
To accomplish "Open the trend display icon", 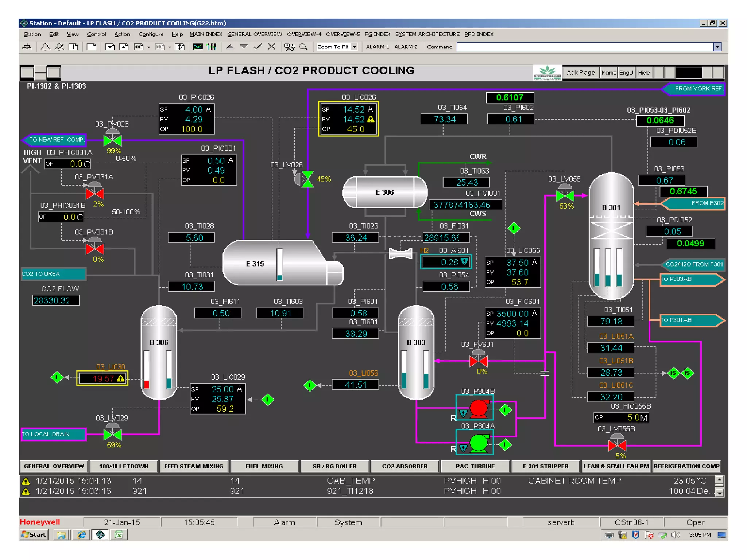I will tap(198, 47).
